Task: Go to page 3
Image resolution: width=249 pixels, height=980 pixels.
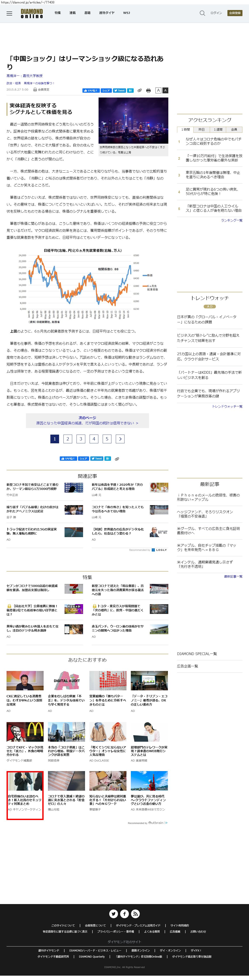Action: coord(81,439)
